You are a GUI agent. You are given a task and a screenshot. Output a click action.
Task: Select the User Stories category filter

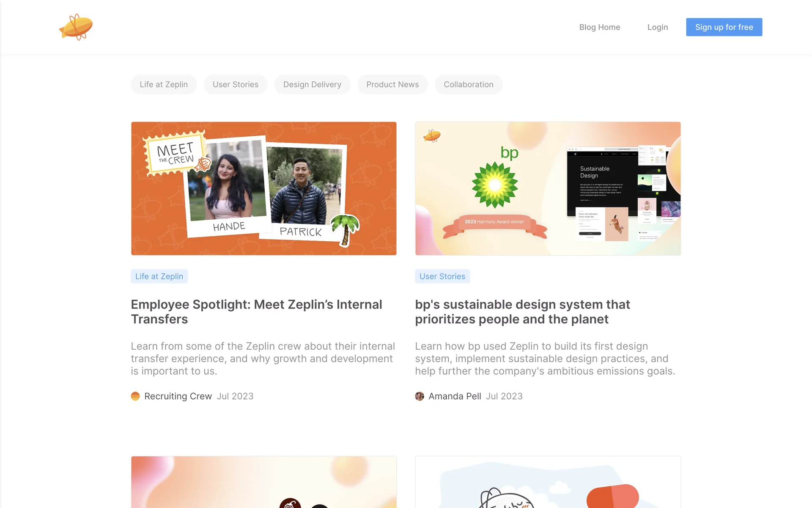pyautogui.click(x=236, y=85)
